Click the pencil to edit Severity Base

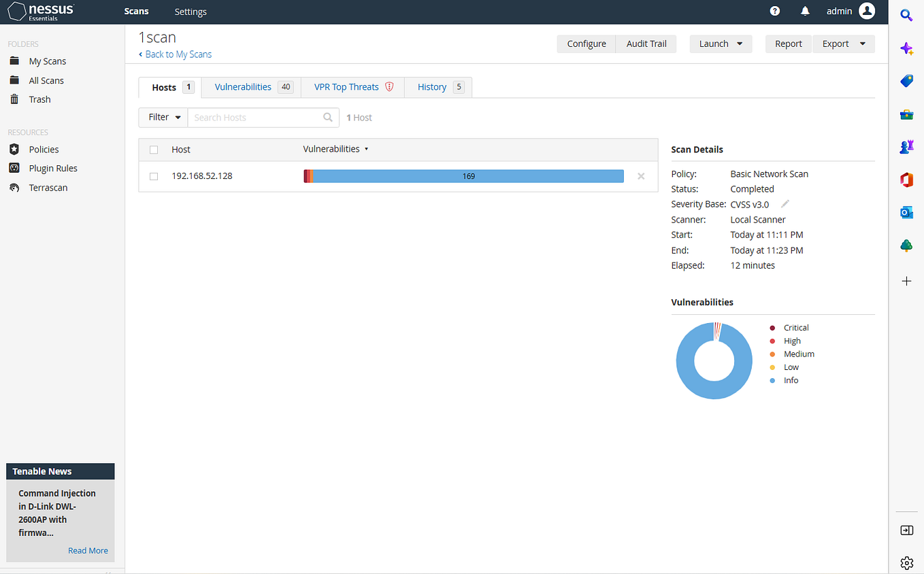click(x=785, y=203)
